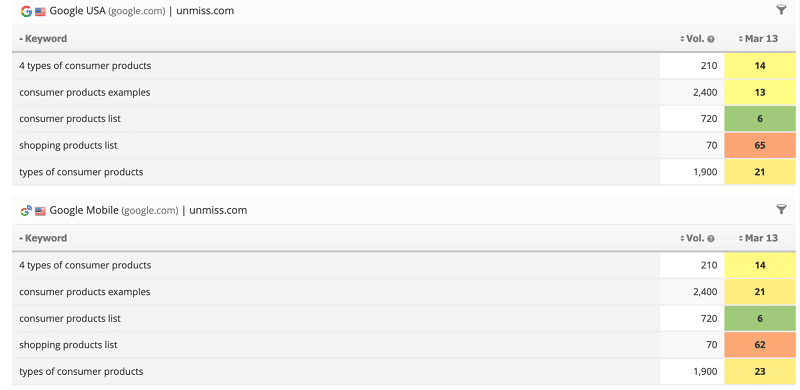Sort Google Mobile table by Vol. column
Viewport: 800px width, 390px height.
pos(693,238)
